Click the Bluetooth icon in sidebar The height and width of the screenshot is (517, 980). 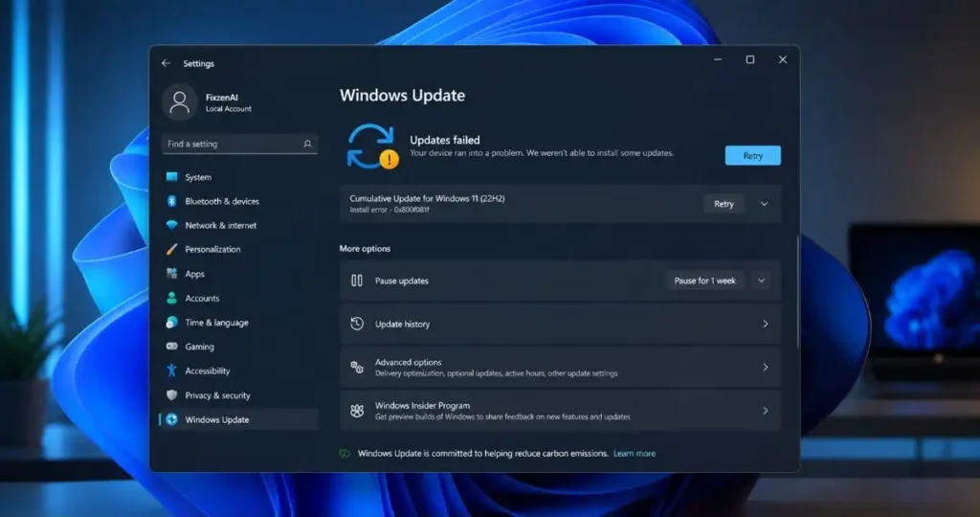point(171,201)
